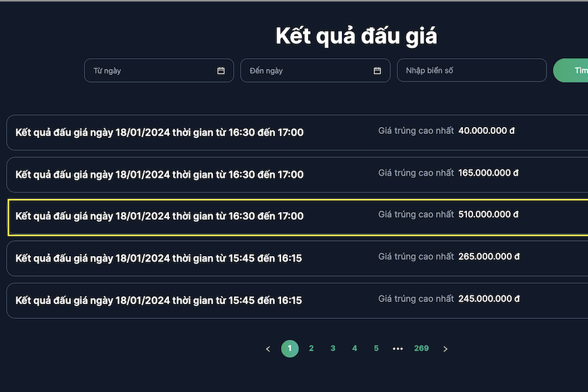Focus the Nhập biển số search field
588x392 pixels.
471,71
